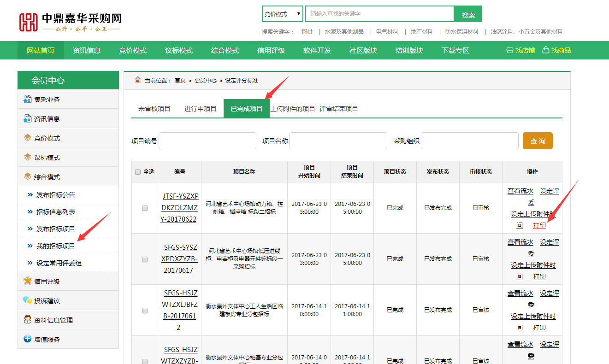This screenshot has height=364, width=609.
Task: Click the bag icon beside 找商品
Action: tap(546, 50)
